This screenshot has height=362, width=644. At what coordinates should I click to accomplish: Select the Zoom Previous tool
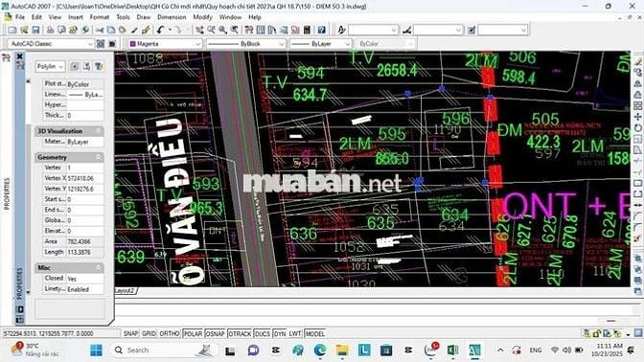(234, 30)
